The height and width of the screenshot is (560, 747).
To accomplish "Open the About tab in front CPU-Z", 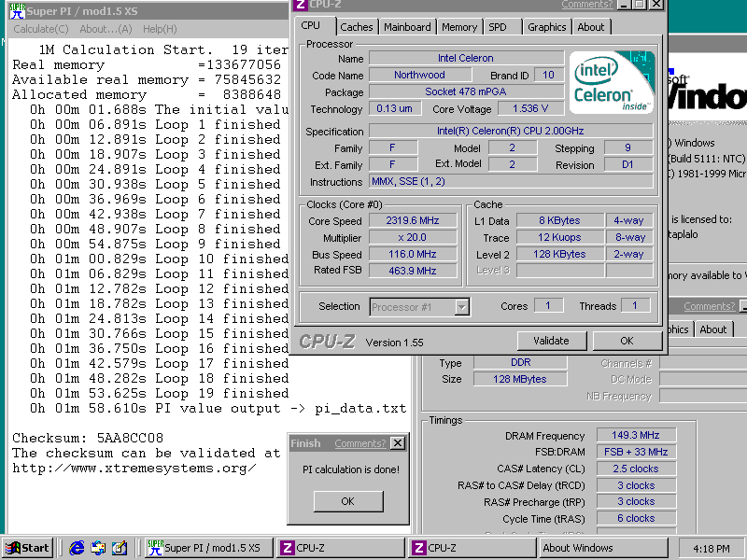I will (591, 27).
